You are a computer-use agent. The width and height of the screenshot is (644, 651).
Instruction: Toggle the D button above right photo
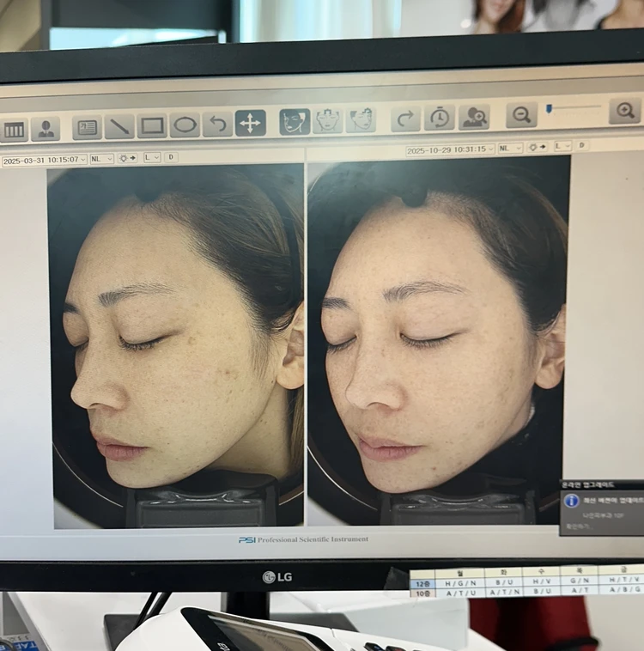(582, 145)
